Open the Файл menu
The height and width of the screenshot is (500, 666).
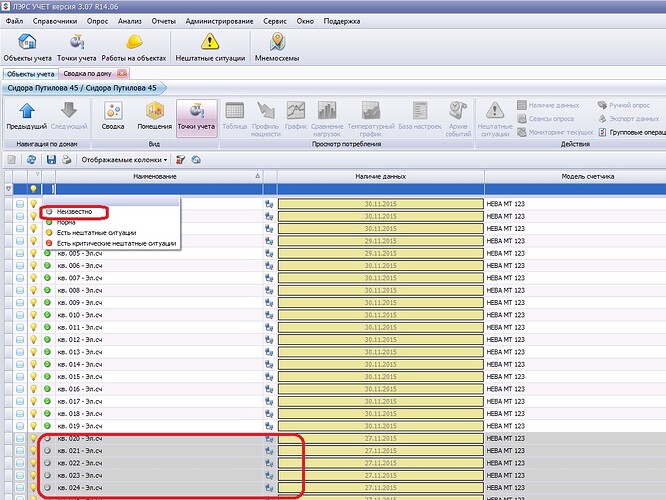pos(14,21)
